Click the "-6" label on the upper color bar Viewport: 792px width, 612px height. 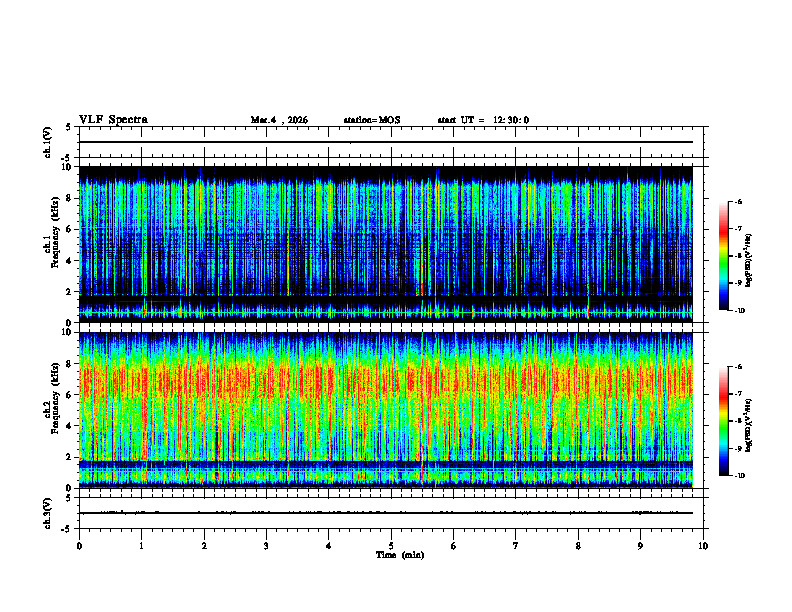coord(738,202)
